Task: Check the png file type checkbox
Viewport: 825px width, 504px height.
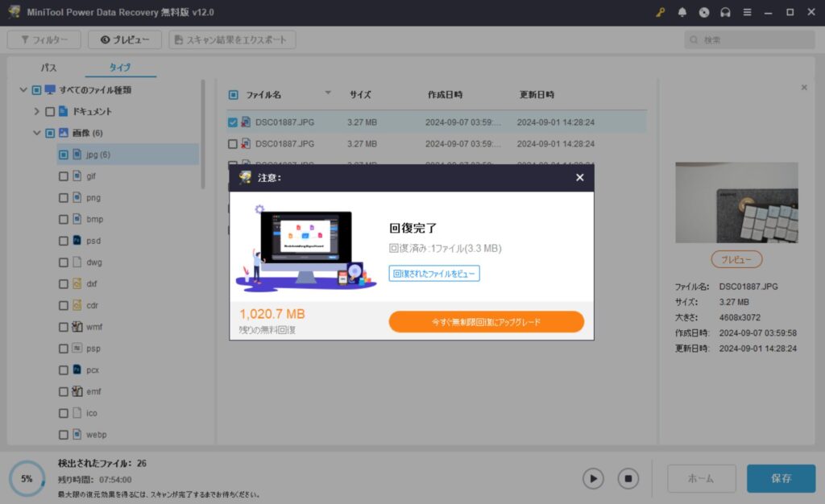Action: (x=63, y=197)
